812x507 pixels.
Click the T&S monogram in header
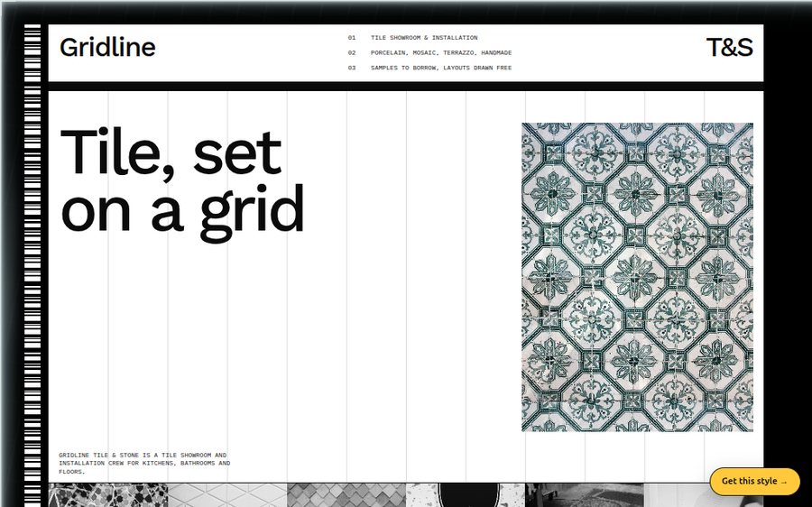pos(729,47)
